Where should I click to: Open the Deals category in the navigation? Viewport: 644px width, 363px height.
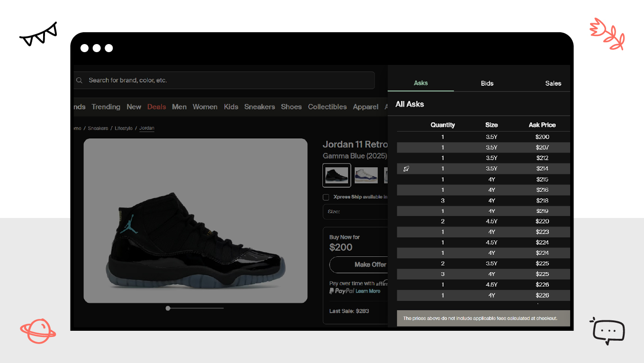[156, 107]
